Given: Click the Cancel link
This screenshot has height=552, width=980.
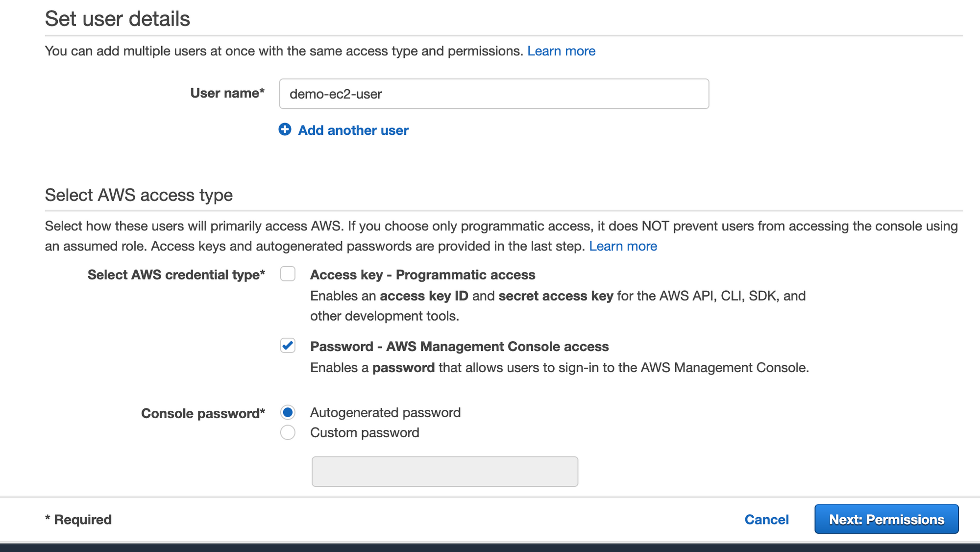Looking at the screenshot, I should pos(766,520).
